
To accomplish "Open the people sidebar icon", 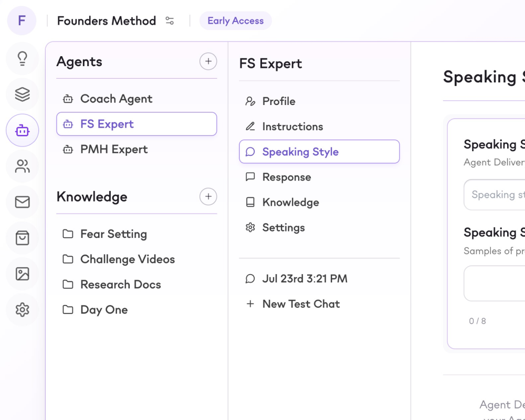I will pyautogui.click(x=22, y=166).
